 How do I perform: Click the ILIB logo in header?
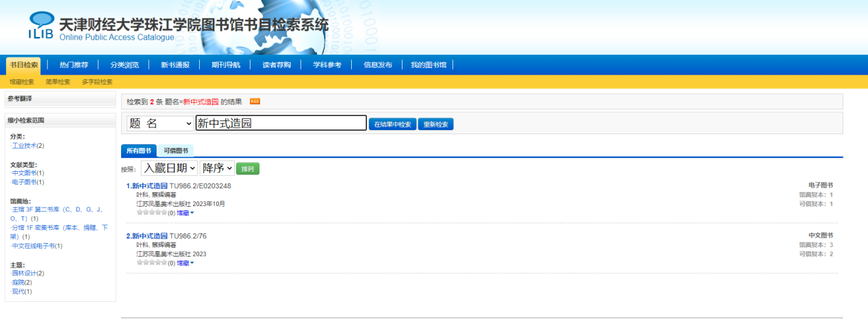pyautogui.click(x=40, y=26)
